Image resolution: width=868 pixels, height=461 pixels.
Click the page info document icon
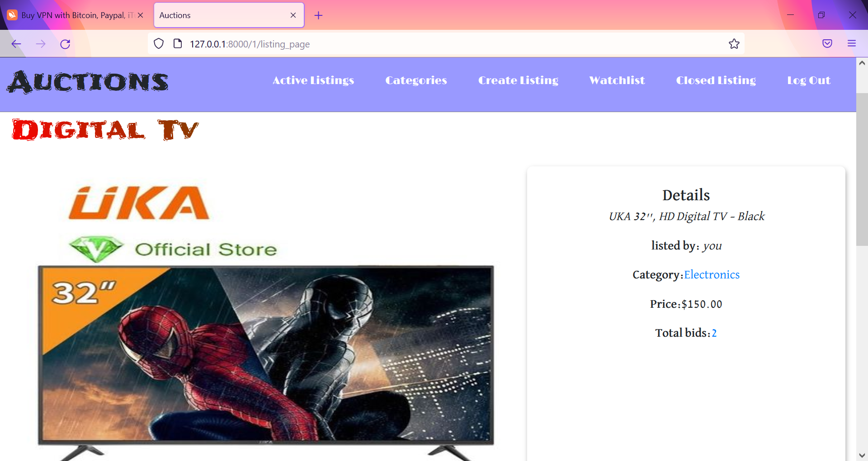[178, 44]
